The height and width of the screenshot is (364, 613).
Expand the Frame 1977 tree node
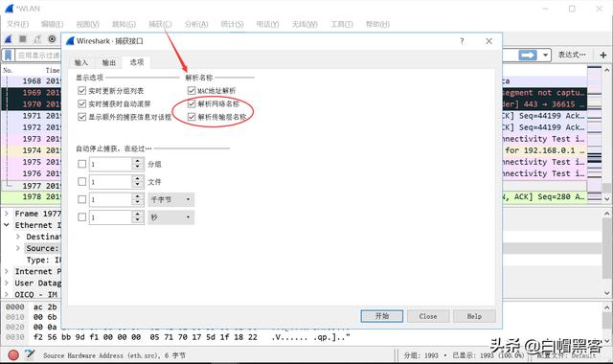7,214
